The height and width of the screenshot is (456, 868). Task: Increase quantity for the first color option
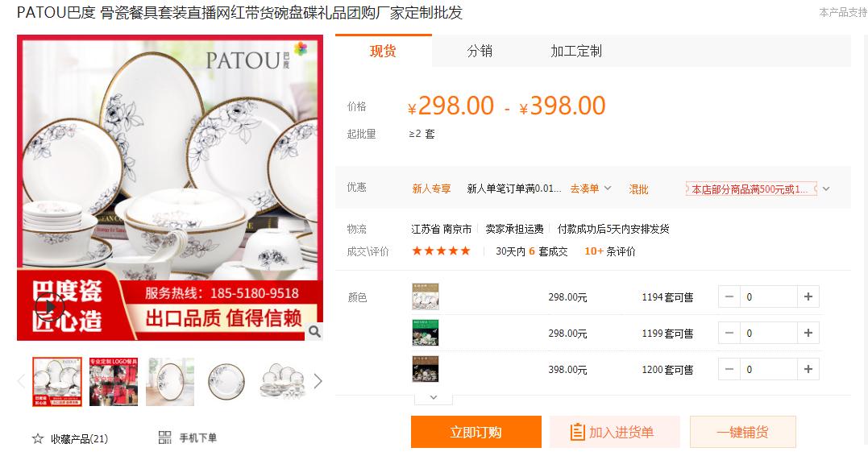click(x=808, y=297)
